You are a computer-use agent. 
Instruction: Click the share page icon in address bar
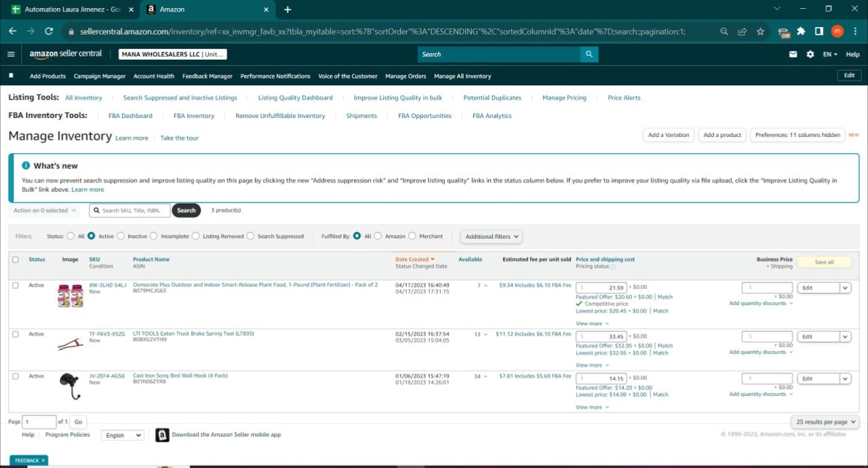pos(743,31)
